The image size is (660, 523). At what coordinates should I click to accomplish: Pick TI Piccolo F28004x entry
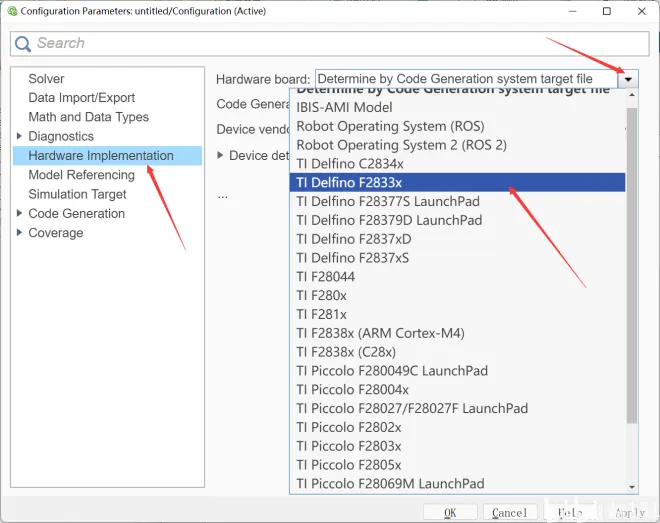tap(458, 389)
